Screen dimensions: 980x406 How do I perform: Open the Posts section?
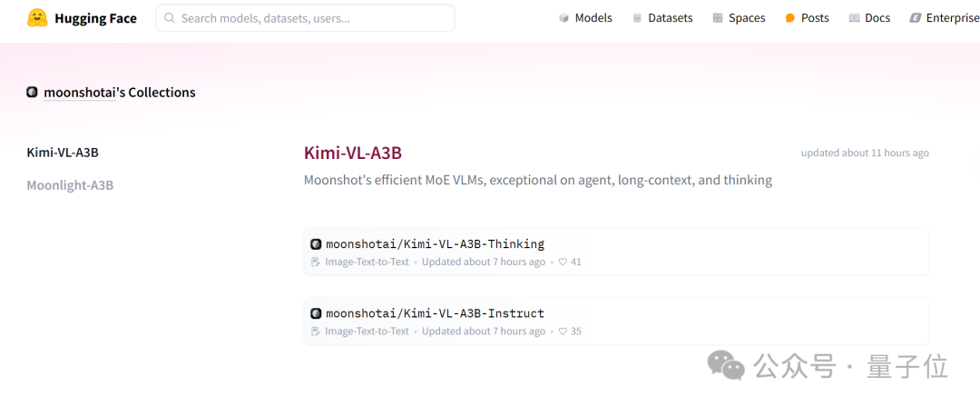click(x=807, y=18)
